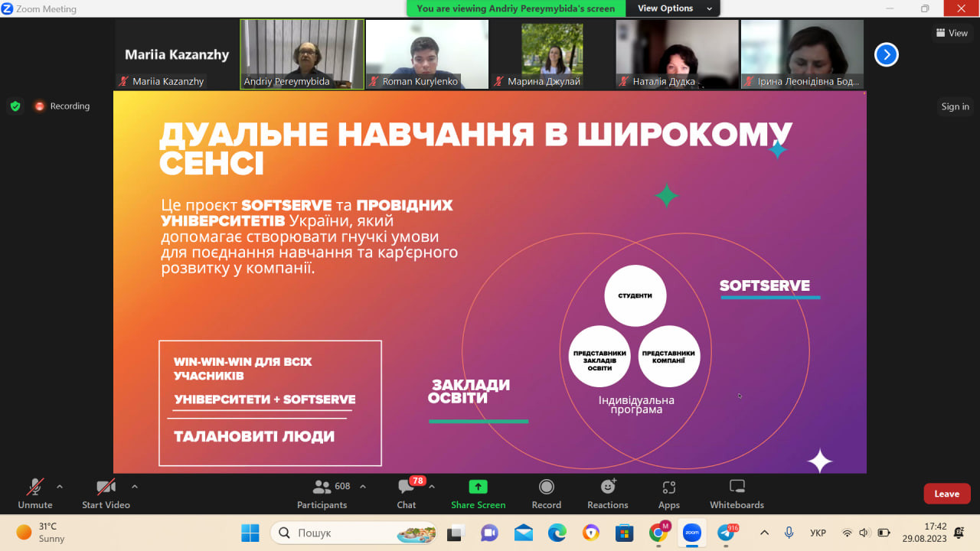
Task: Click the slide title 'ДУАЛЬНЕ НАВЧАННЯ В ШИРОКОМУ СЕНСІ'
Action: pyautogui.click(x=475, y=148)
